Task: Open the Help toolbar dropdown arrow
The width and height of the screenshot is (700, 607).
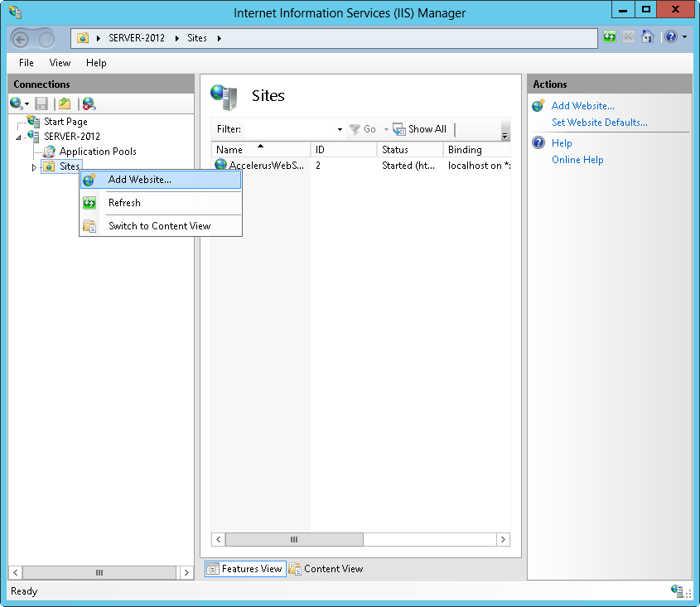Action: [x=685, y=36]
